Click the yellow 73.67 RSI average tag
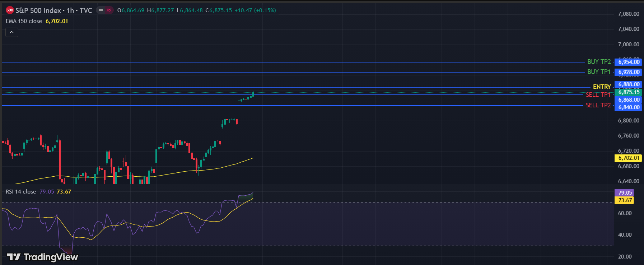 (625, 200)
